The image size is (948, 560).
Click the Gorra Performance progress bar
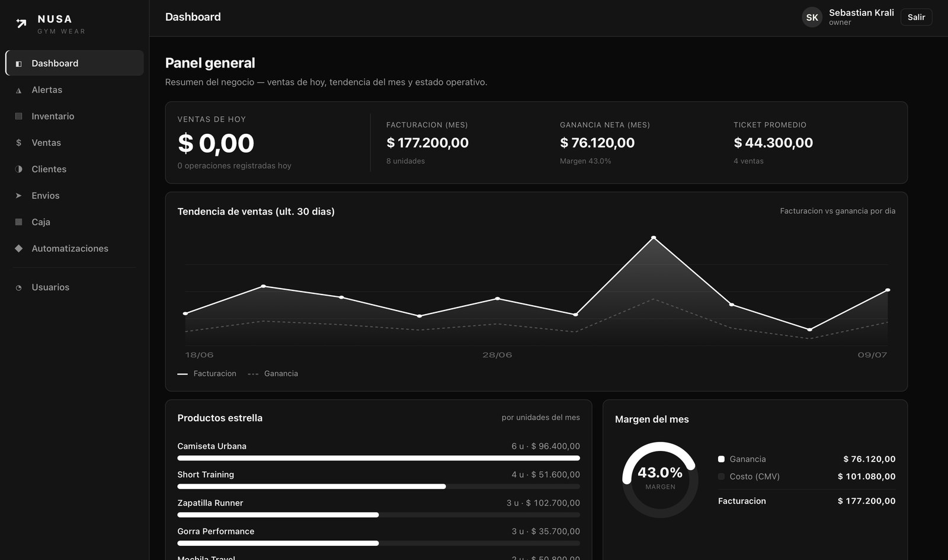pos(379,543)
